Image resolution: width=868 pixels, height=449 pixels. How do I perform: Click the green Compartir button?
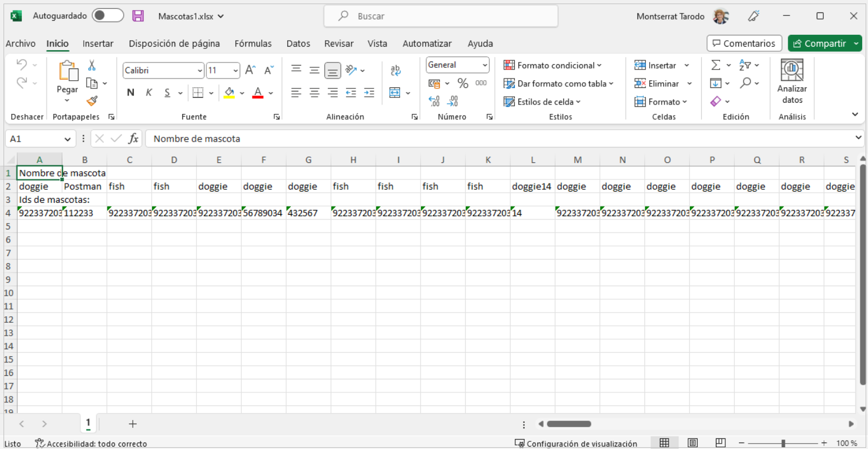824,43
